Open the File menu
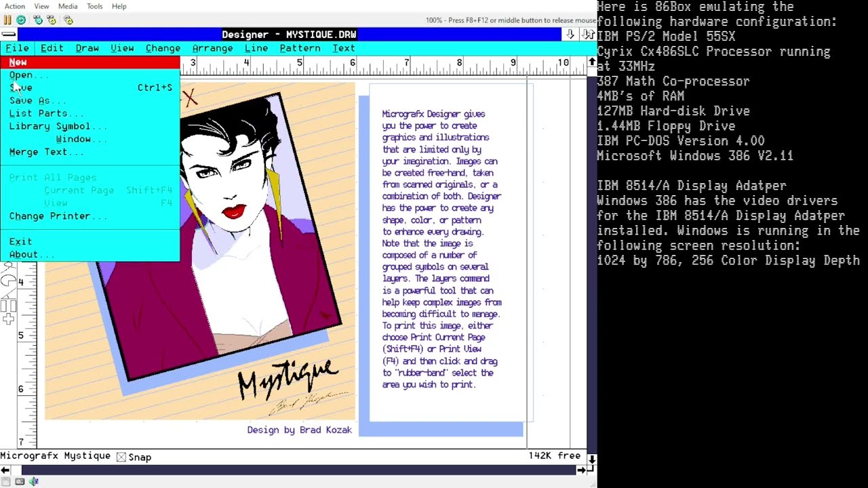 tap(17, 48)
